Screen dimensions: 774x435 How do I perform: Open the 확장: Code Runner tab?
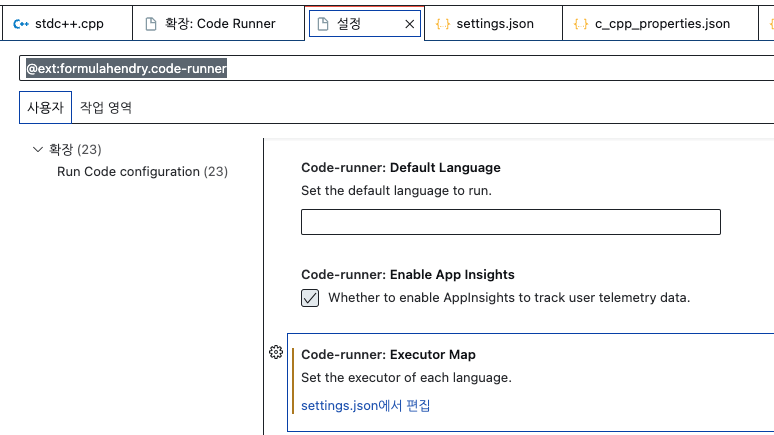(x=219, y=24)
